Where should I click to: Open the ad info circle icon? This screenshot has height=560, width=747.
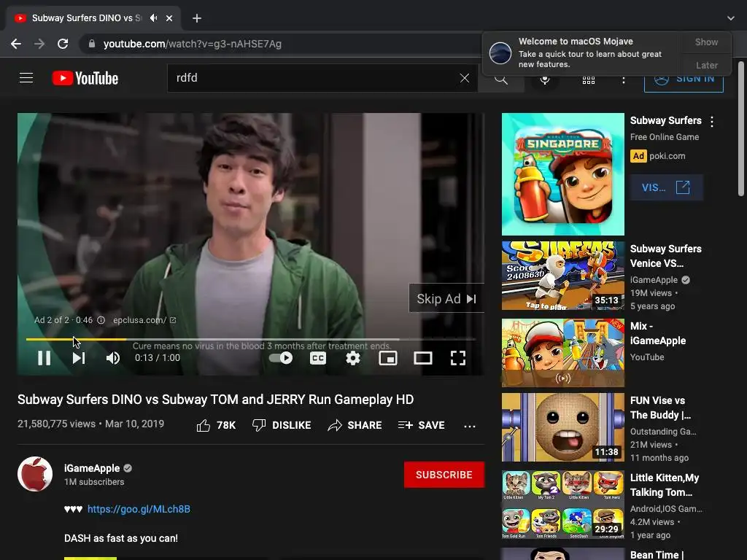101,320
